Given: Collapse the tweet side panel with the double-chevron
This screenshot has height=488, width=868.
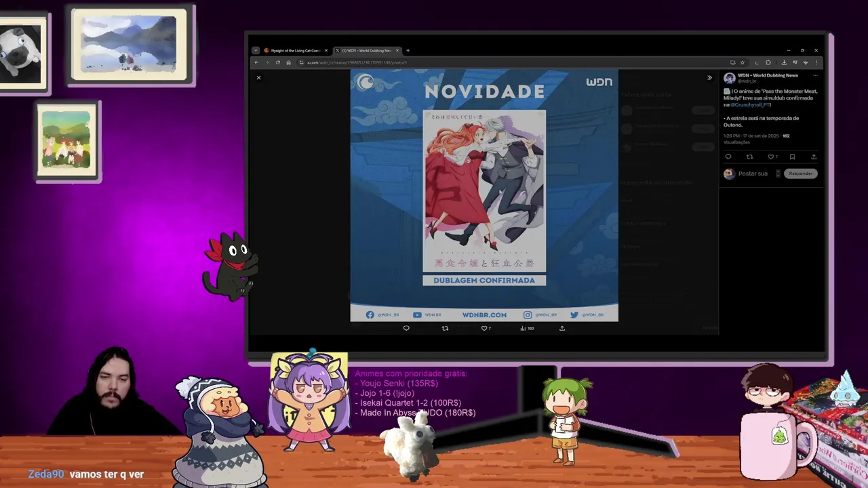Looking at the screenshot, I should pos(709,78).
